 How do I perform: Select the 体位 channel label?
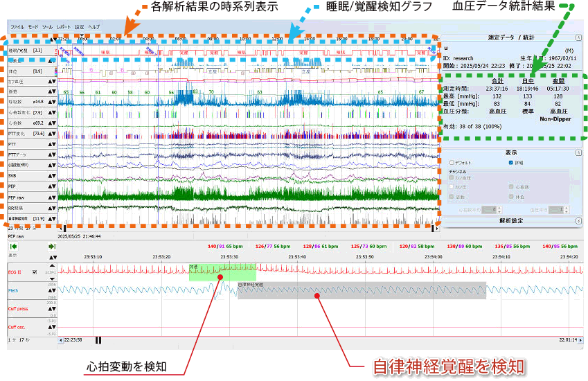(15, 71)
